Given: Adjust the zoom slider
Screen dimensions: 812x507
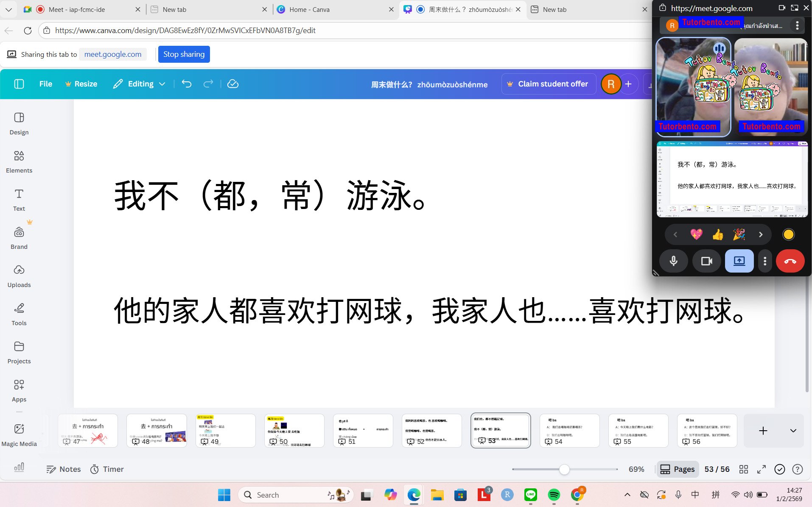Looking at the screenshot, I should (x=564, y=469).
